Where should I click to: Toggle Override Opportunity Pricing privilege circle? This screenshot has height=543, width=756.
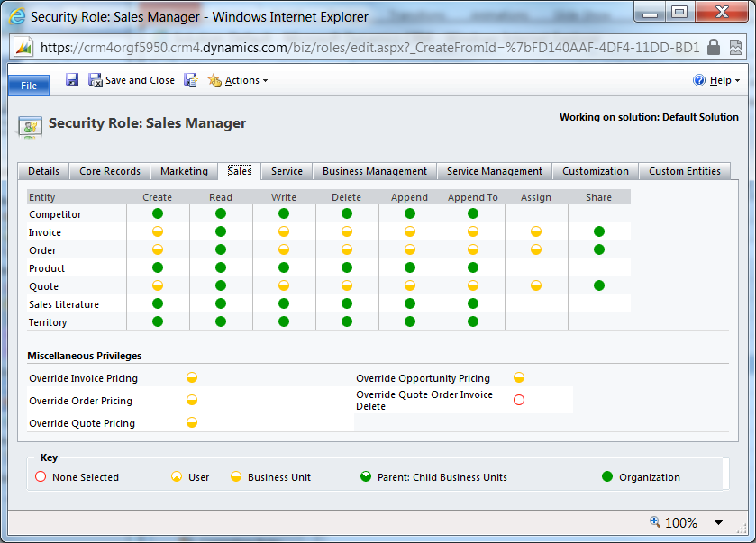click(519, 377)
